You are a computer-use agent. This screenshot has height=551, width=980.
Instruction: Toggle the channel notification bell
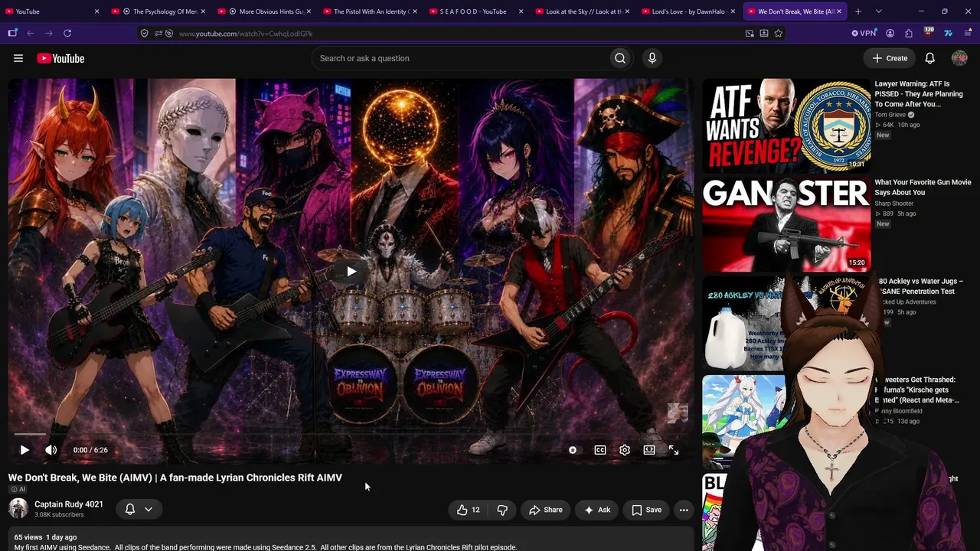tap(130, 509)
